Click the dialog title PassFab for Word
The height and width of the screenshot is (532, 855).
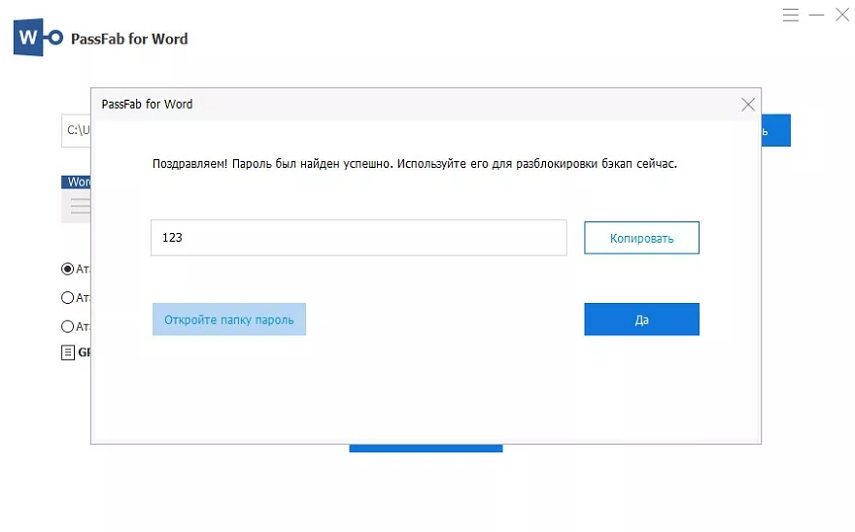[x=147, y=104]
